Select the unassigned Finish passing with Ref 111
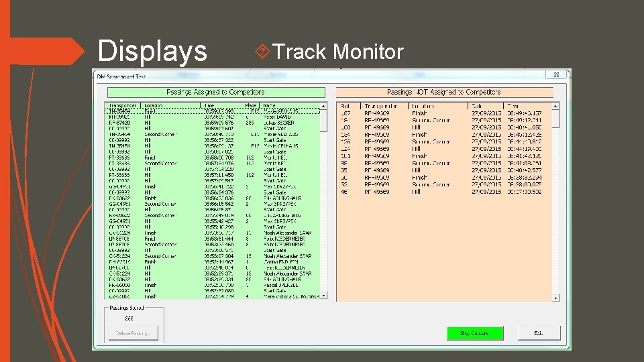 444,156
